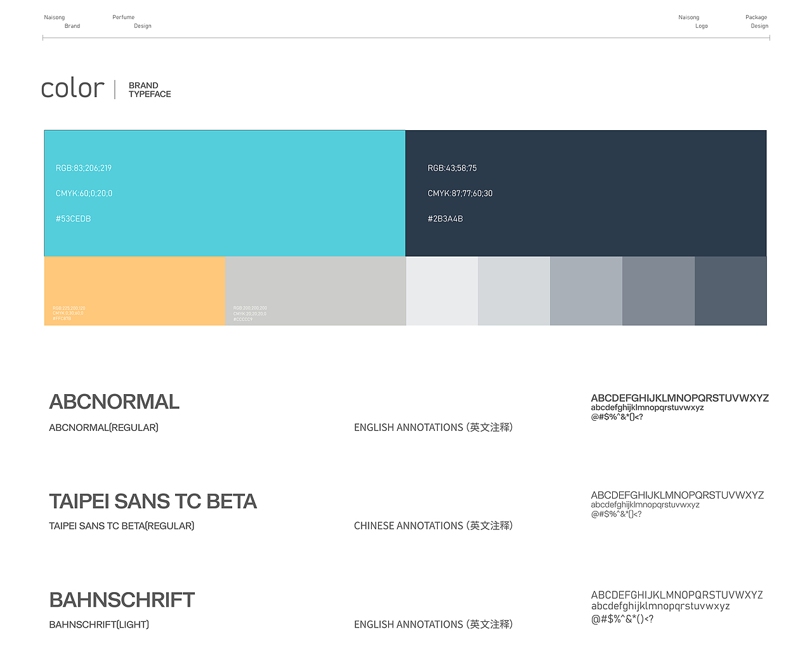Select the 'CMYK:20;20;20;0' text on the grey swatch
Image resolution: width=812 pixels, height=667 pixels.
250,314
